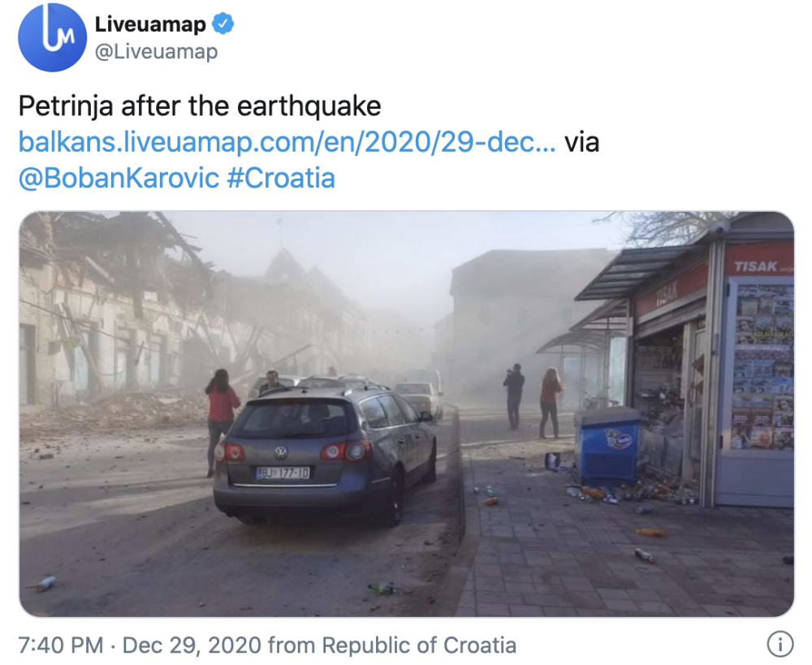Image resolution: width=812 pixels, height=665 pixels.
Task: Open the Liveuamap display name profile
Action: (150, 25)
